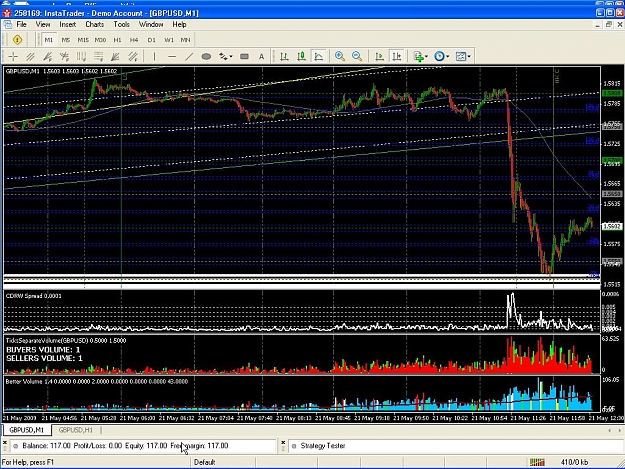Select the Crosshair tool
The image size is (625, 469).
(x=13, y=57)
